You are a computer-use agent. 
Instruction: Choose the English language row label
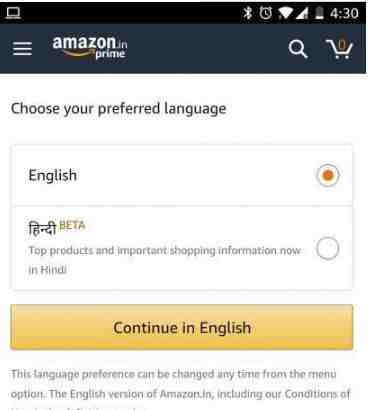pyautogui.click(x=53, y=175)
